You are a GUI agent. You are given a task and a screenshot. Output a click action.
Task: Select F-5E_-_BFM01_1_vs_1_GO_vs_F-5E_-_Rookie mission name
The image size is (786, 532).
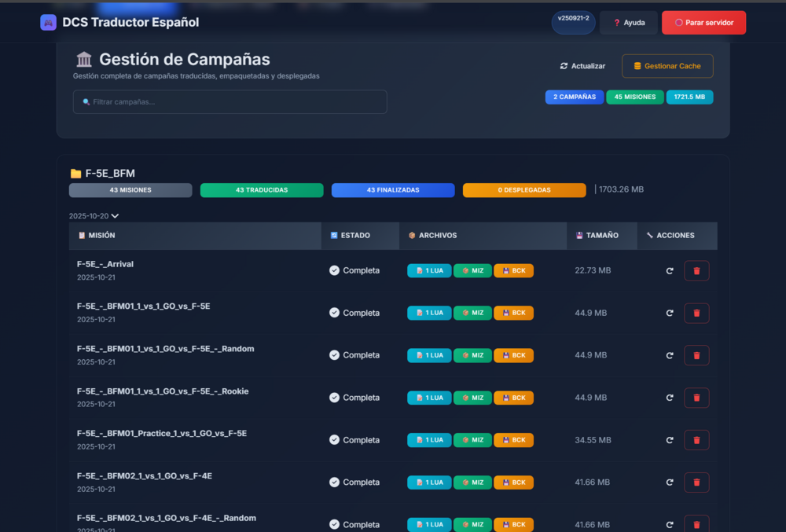pyautogui.click(x=163, y=391)
